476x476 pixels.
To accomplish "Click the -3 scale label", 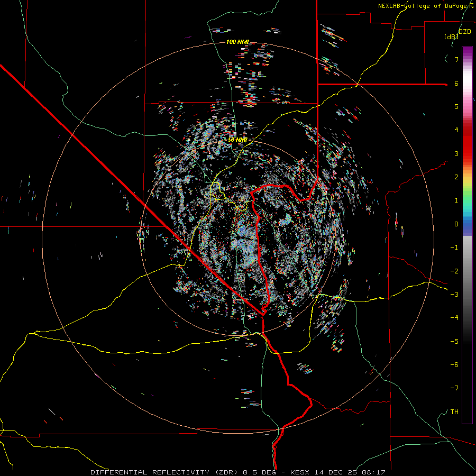I will pos(454,295).
